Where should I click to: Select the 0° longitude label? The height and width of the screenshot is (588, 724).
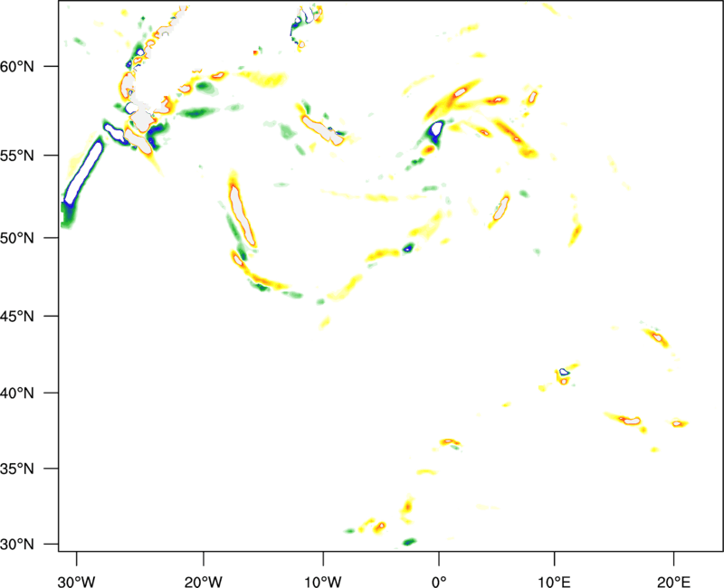point(439,581)
